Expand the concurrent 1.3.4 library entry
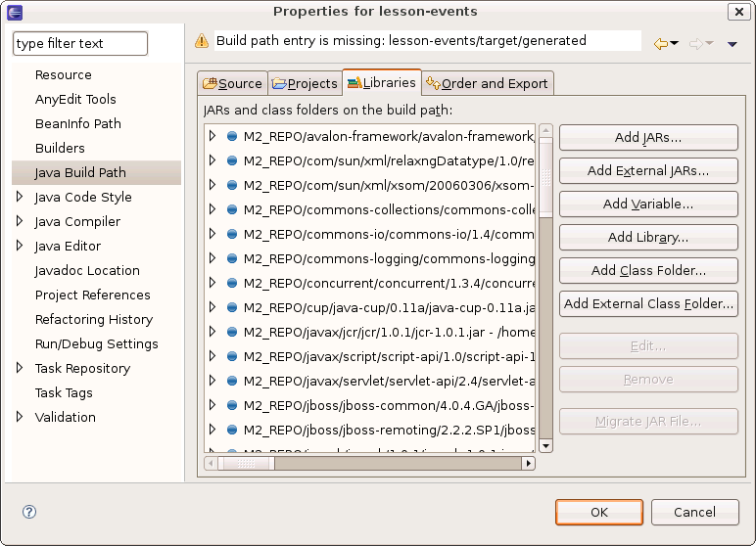The width and height of the screenshot is (756, 546). (213, 283)
